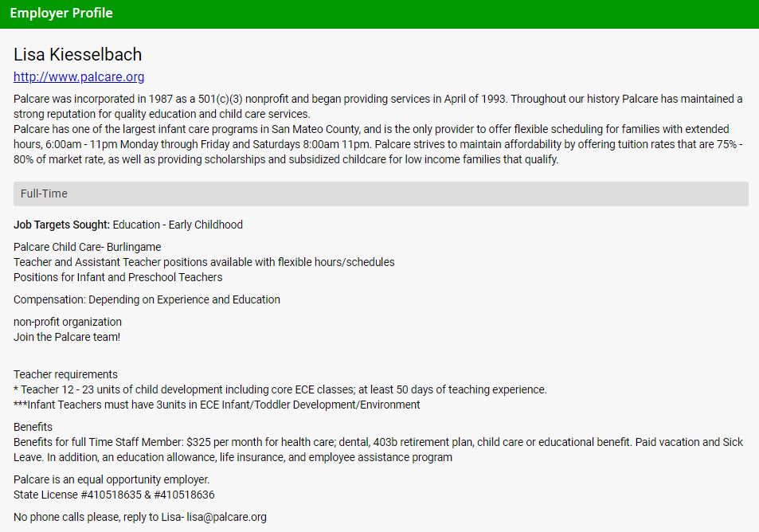
Task: Open the http://www.palcare.org link
Action: 79,77
